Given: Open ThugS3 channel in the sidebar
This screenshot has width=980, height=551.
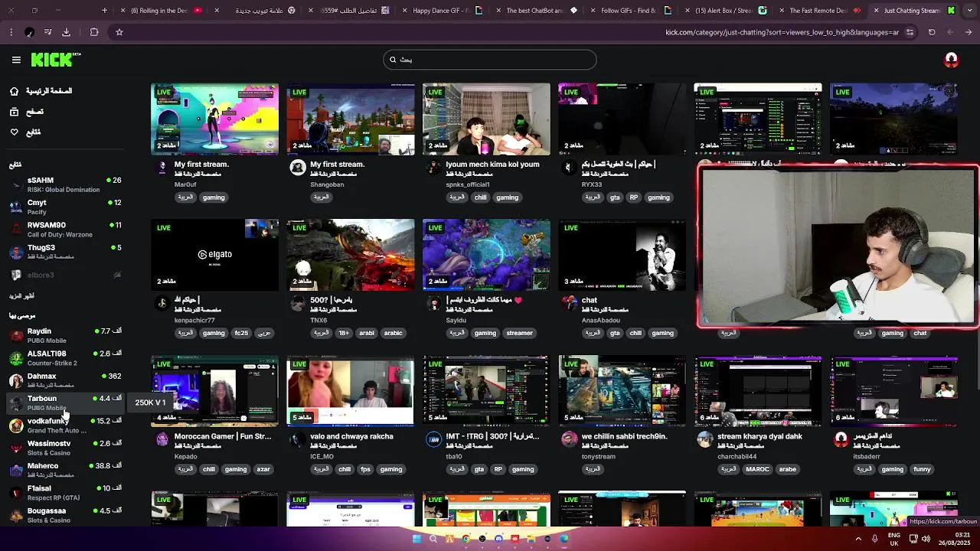Looking at the screenshot, I should 65,252.
